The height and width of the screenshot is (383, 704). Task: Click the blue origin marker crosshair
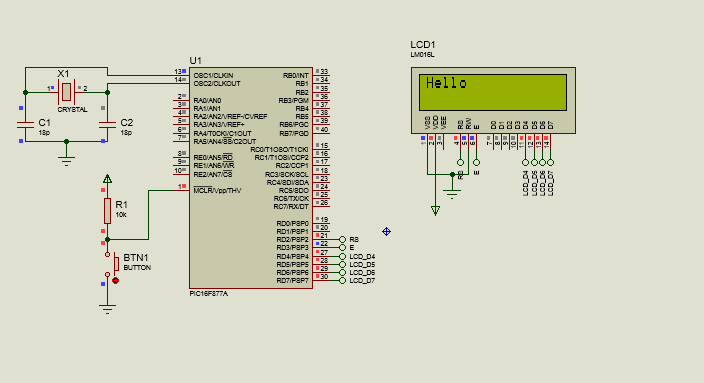pos(387,232)
